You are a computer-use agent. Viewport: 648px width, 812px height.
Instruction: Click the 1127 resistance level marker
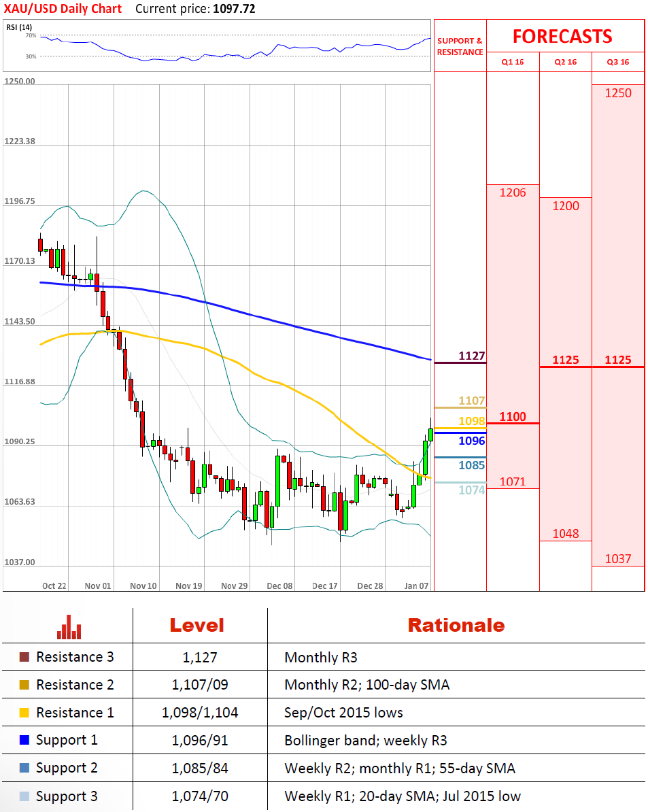click(x=471, y=356)
